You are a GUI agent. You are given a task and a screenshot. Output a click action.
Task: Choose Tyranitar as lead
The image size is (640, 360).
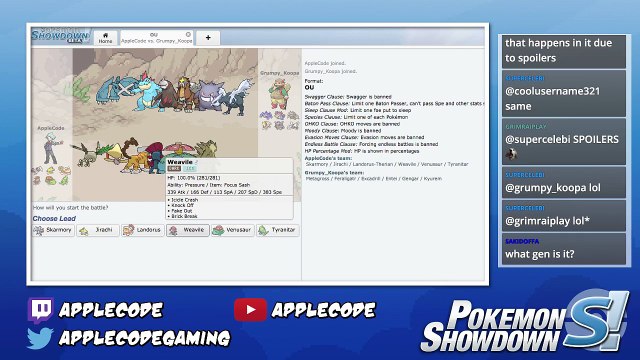278,230
